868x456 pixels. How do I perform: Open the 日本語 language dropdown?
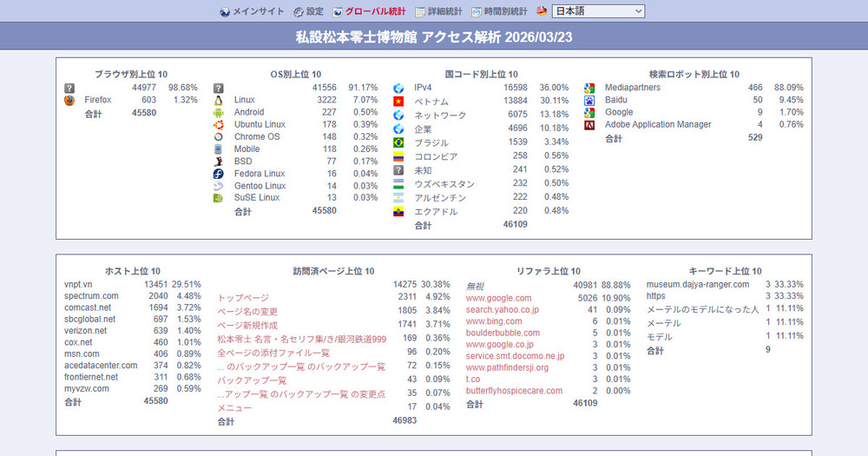[x=598, y=11]
